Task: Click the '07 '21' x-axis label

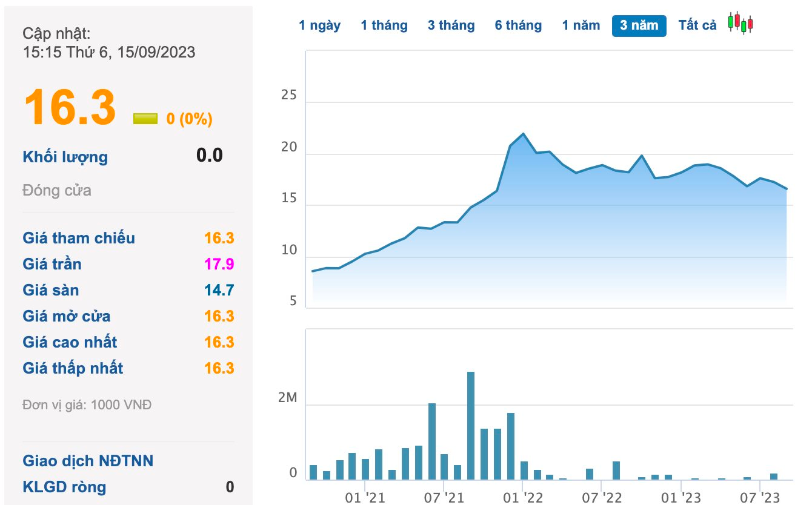Action: tap(444, 498)
